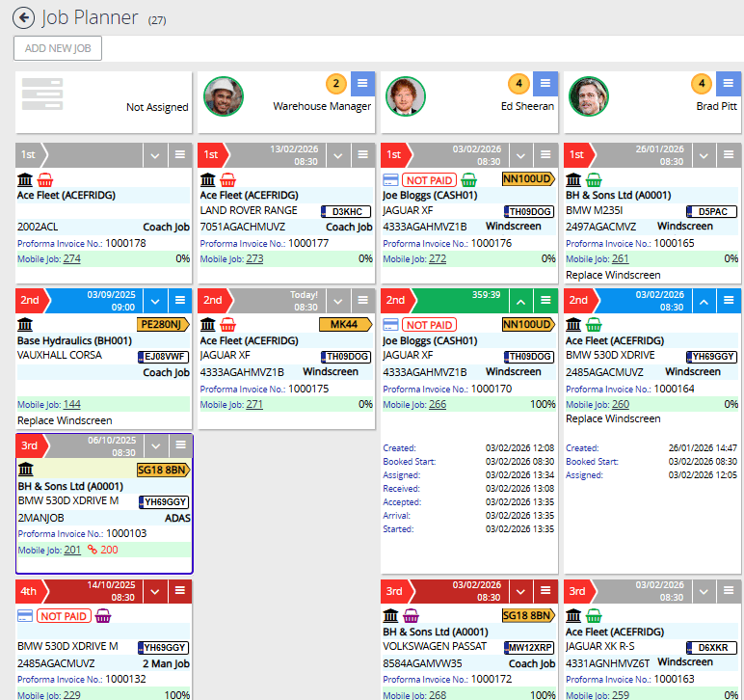Viewport: 744px width, 700px height.
Task: Expand job 144 card details chevron
Action: (155, 301)
